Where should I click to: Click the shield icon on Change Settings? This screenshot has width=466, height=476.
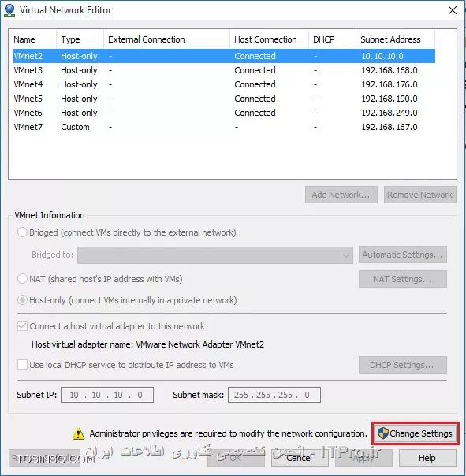click(x=382, y=433)
